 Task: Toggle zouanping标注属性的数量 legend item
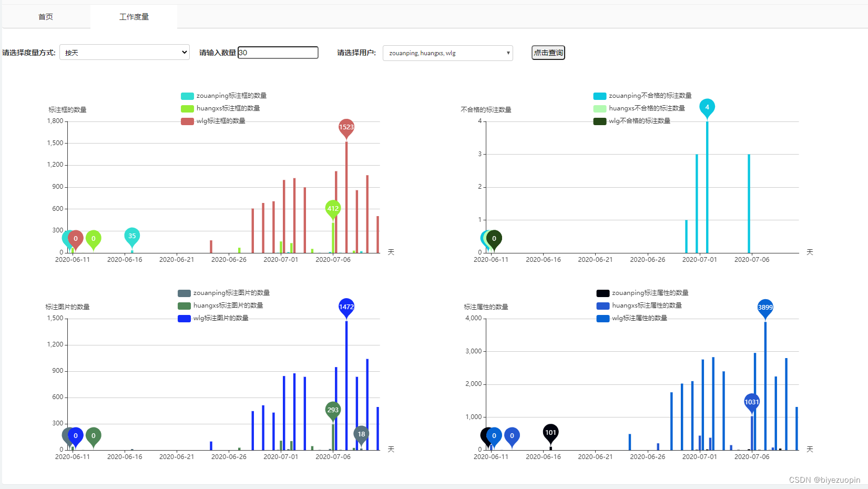(642, 293)
